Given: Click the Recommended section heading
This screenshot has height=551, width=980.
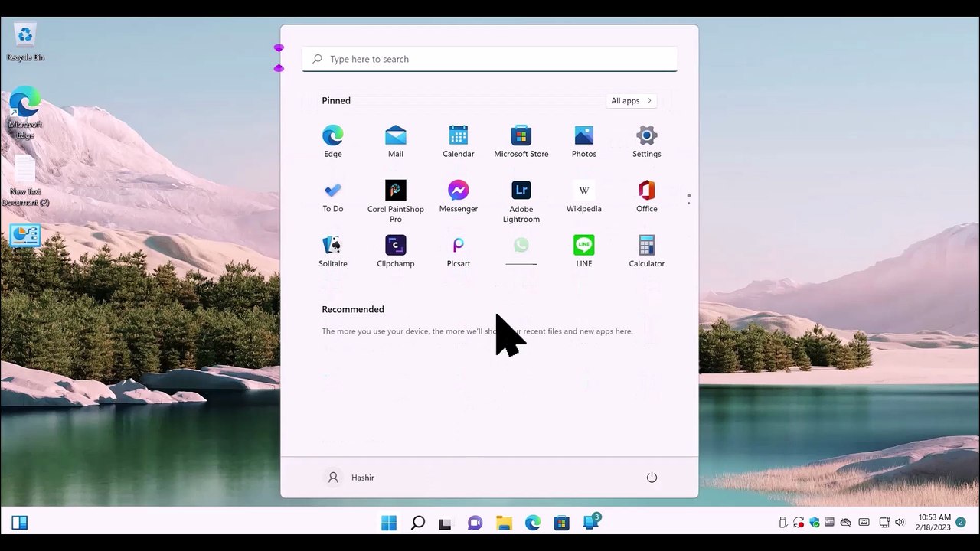Looking at the screenshot, I should (353, 310).
